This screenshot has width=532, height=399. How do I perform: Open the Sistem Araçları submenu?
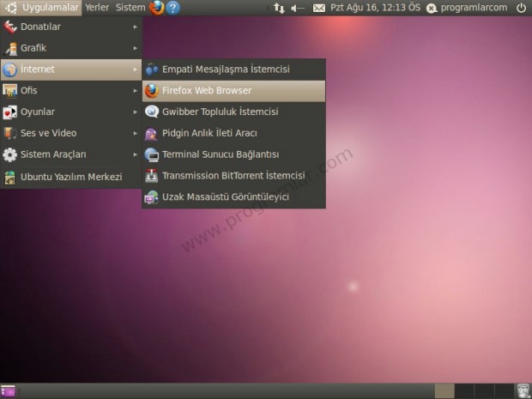pos(71,154)
